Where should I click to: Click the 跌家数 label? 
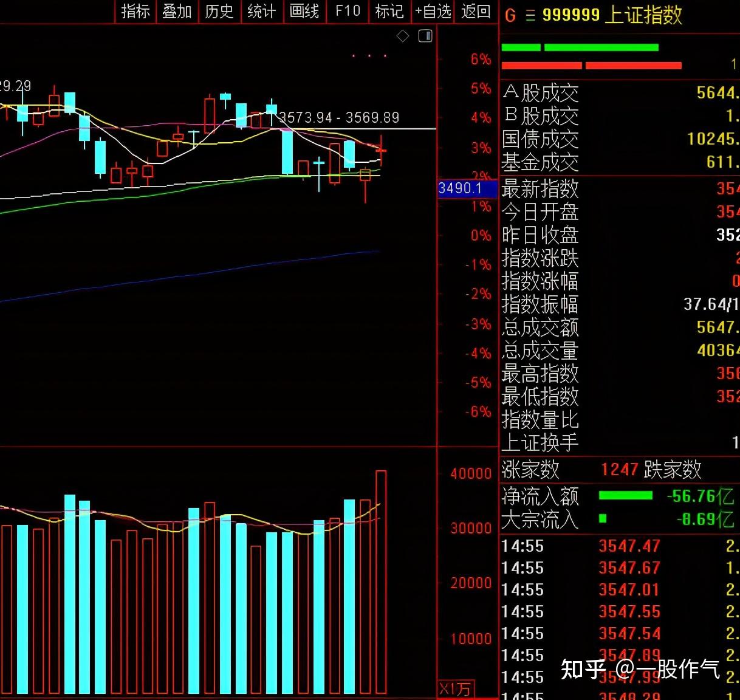[673, 469]
